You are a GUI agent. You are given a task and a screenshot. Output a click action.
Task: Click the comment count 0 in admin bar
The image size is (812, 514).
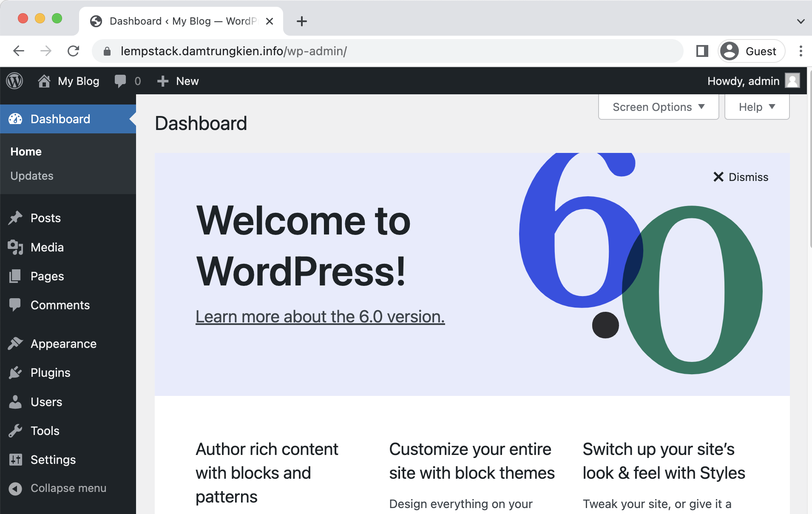[138, 81]
